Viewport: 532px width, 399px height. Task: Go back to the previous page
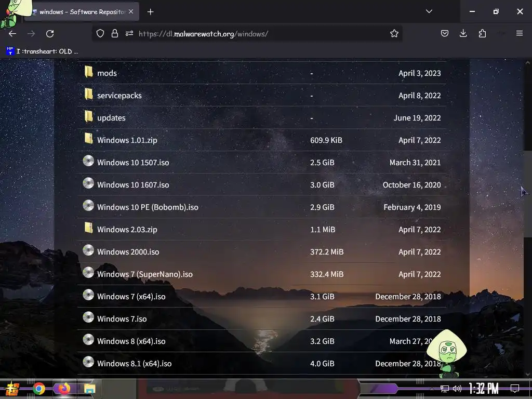[x=12, y=34]
